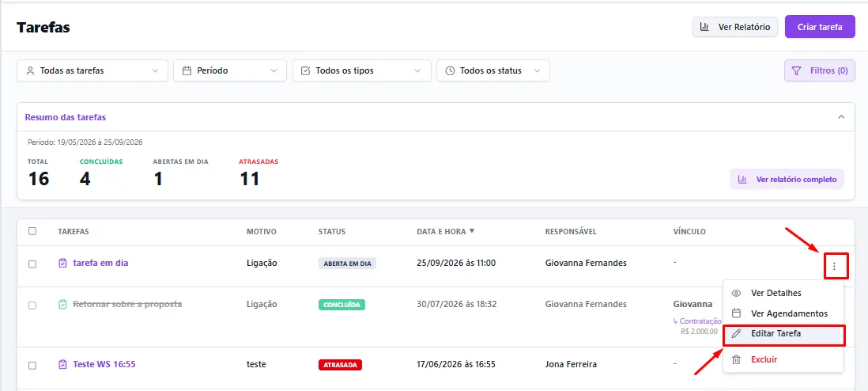
Task: Click the Resumo das tarefas heading
Action: pyautogui.click(x=66, y=118)
